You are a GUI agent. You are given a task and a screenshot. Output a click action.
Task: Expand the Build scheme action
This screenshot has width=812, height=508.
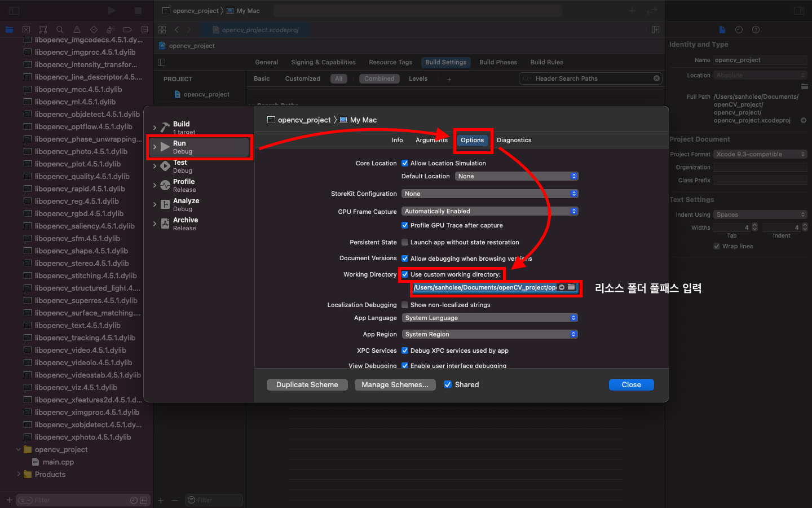pyautogui.click(x=155, y=128)
